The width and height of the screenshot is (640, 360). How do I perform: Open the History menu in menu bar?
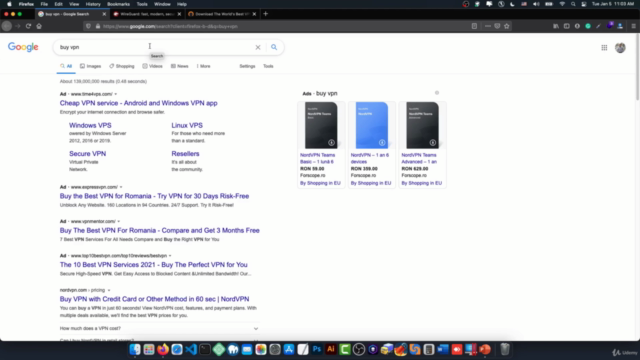(93, 4)
